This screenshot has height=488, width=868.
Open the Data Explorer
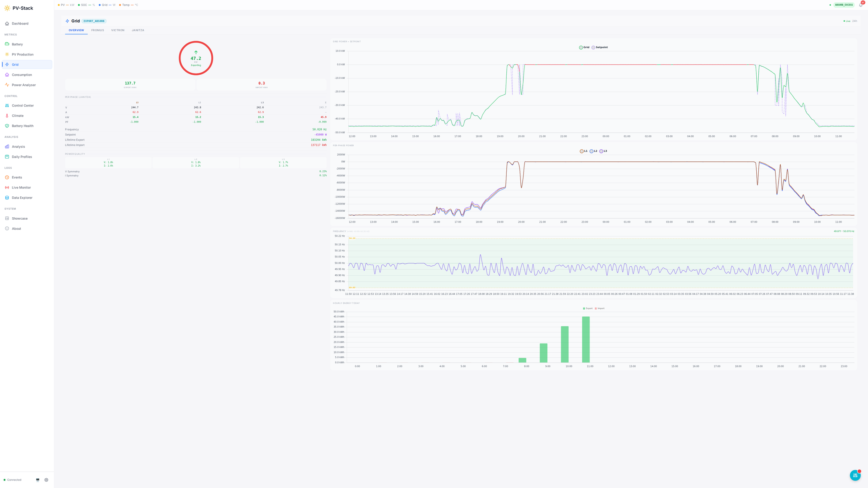[22, 198]
